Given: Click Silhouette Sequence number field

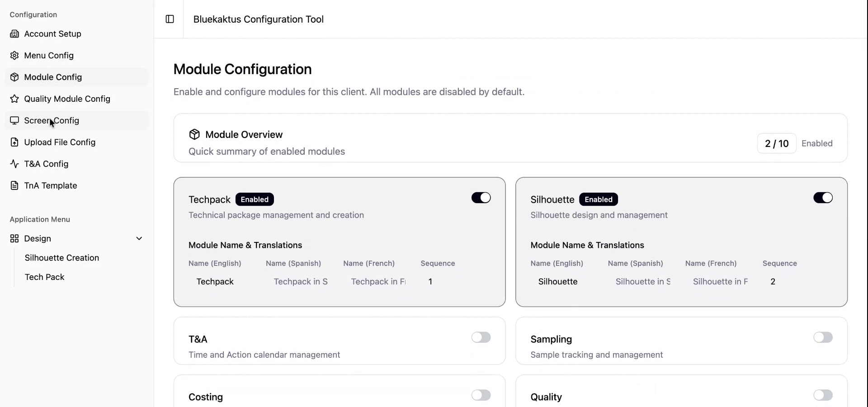Looking at the screenshot, I should pos(796,282).
